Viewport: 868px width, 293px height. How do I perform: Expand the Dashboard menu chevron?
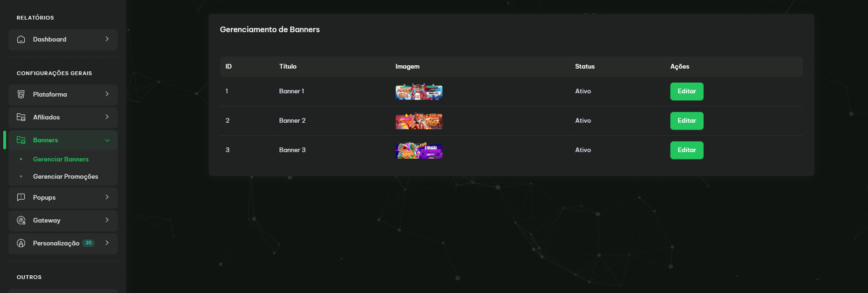tap(108, 40)
